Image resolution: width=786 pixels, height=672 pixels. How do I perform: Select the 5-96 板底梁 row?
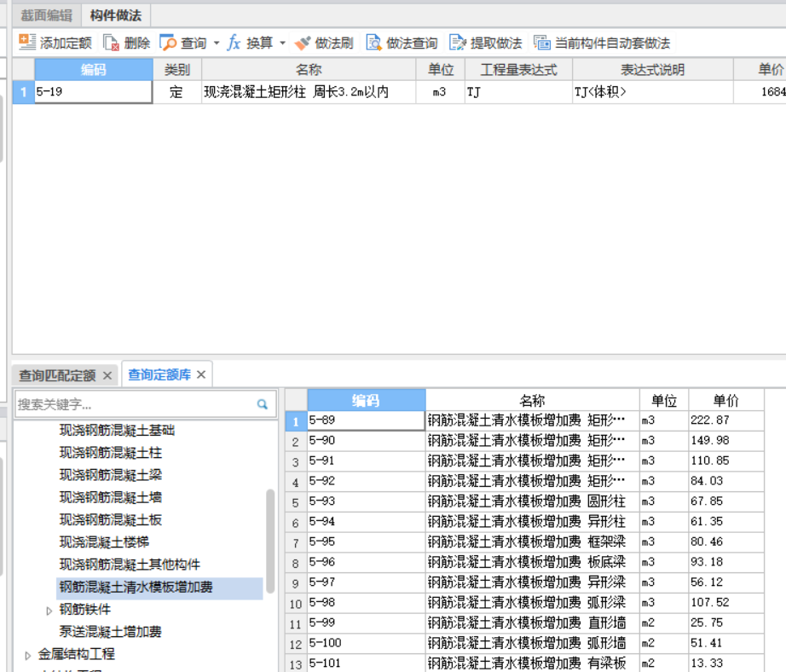tap(524, 562)
